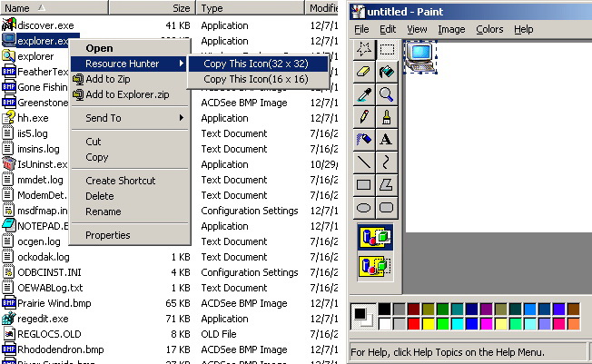Open the Colors menu in Paint
This screenshot has height=364, width=592.
pyautogui.click(x=489, y=29)
